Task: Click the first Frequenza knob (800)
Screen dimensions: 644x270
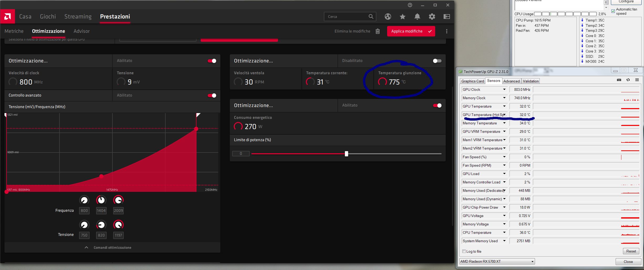Action: [x=84, y=200]
